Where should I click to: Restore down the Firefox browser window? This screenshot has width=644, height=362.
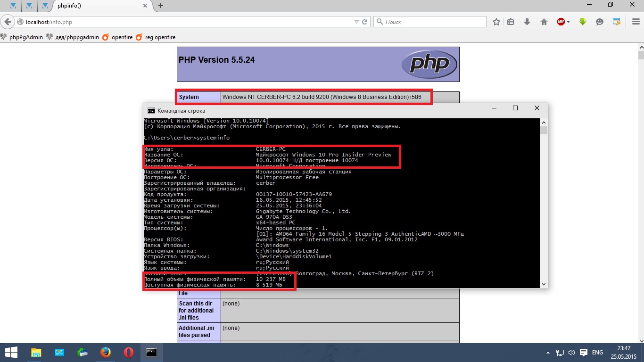click(611, 5)
